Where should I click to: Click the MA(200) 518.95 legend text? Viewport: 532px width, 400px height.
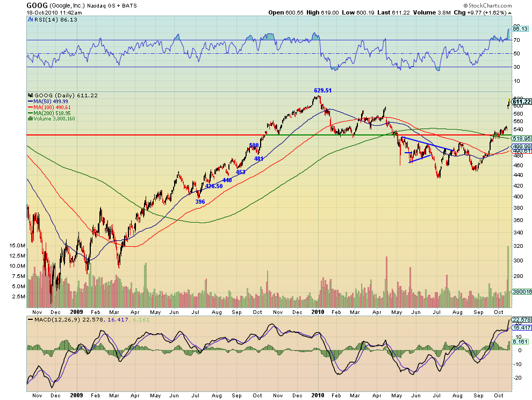pos(52,113)
